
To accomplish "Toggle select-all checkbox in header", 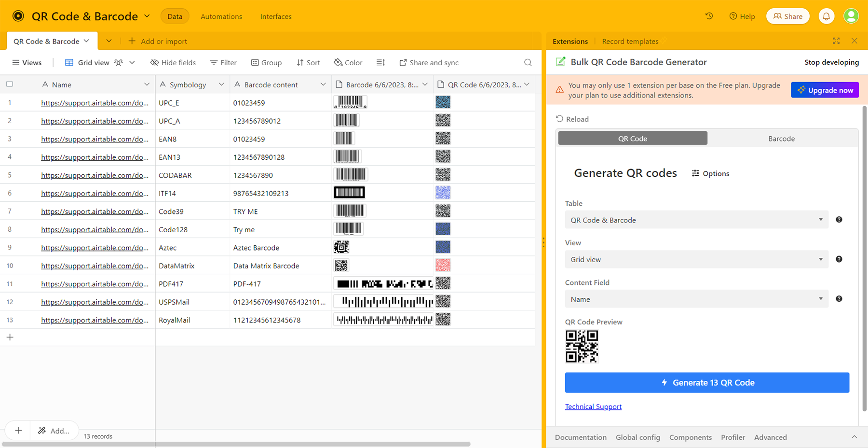I will [10, 84].
